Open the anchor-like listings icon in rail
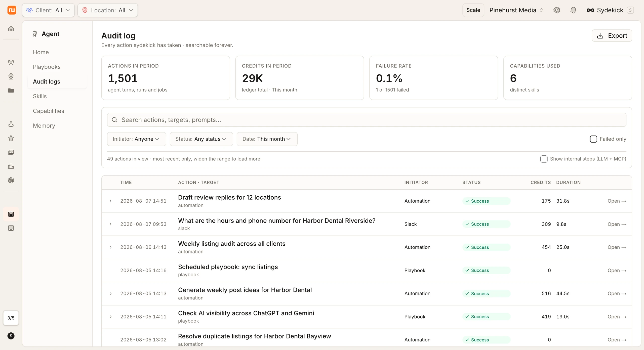This screenshot has height=350, width=644. [x=11, y=124]
